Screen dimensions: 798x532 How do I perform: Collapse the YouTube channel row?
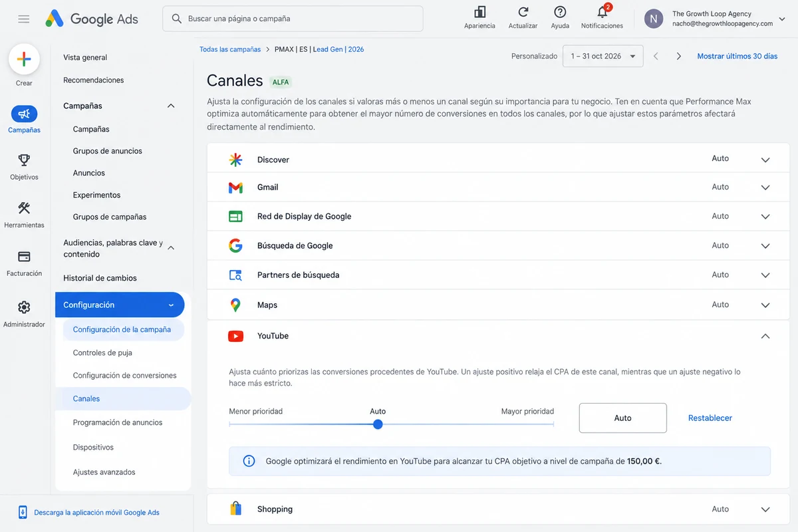pyautogui.click(x=765, y=336)
